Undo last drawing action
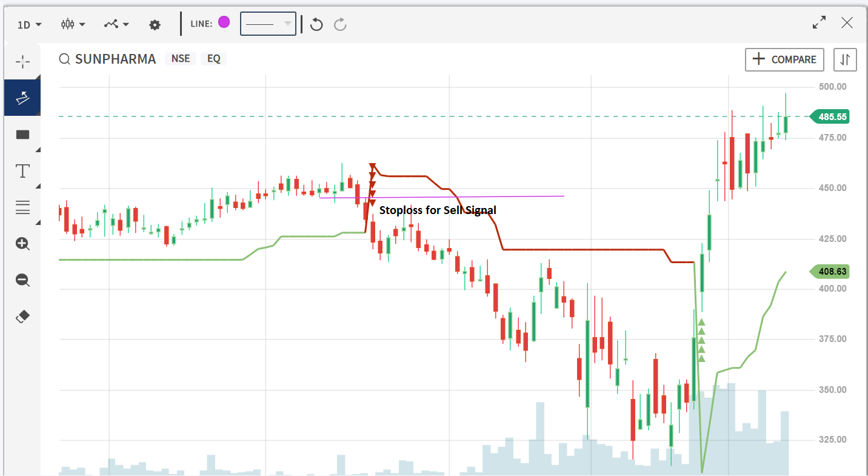Image resolution: width=868 pixels, height=476 pixels. click(x=316, y=24)
